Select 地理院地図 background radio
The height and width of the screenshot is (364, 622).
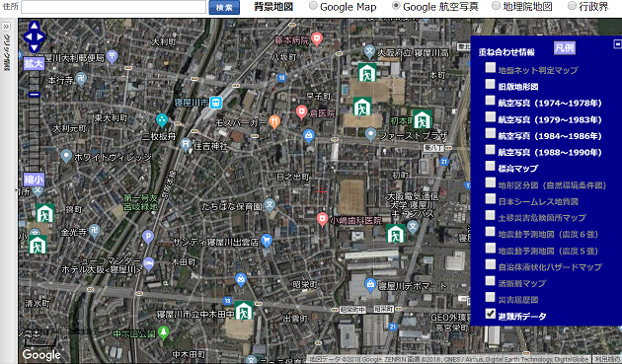tap(496, 6)
